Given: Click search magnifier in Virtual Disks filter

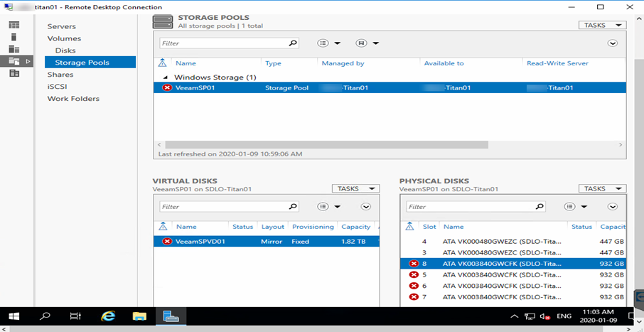Looking at the screenshot, I should [x=292, y=206].
